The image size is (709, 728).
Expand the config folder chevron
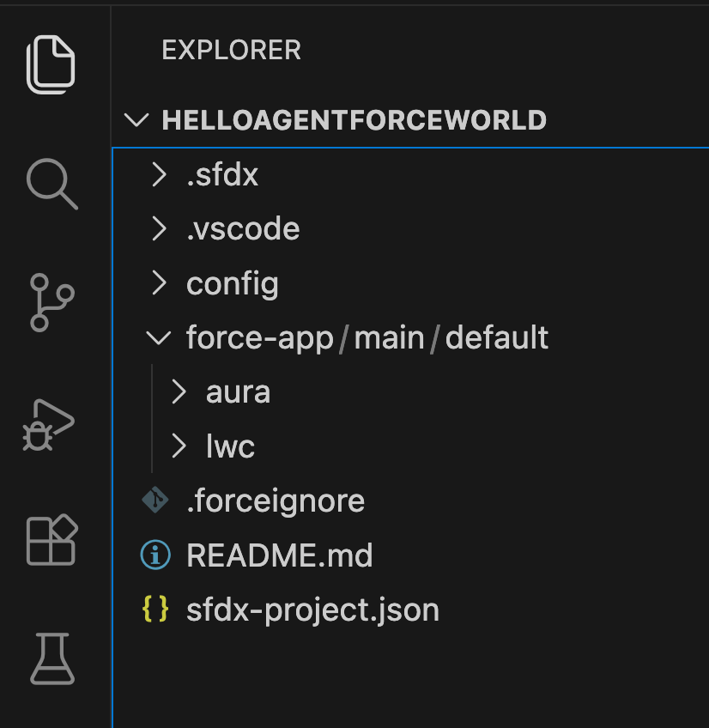click(x=159, y=283)
